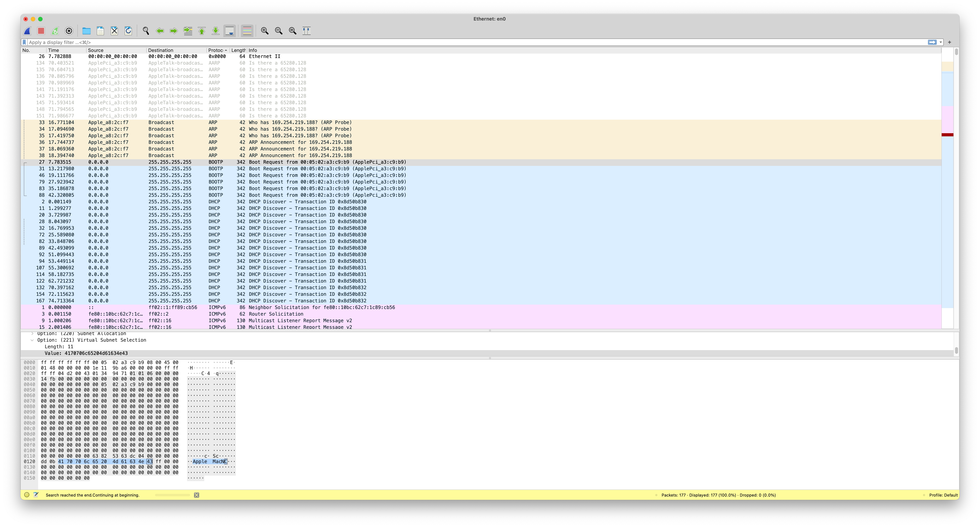
Task: Open recent display filter dropdown
Action: coord(940,42)
